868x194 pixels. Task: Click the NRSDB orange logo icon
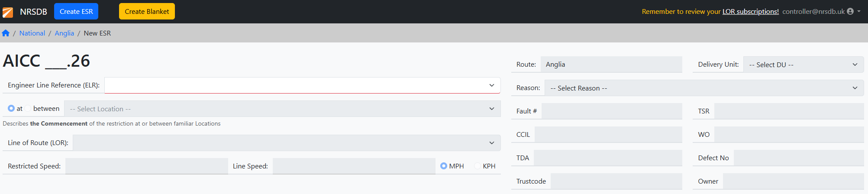[8, 12]
